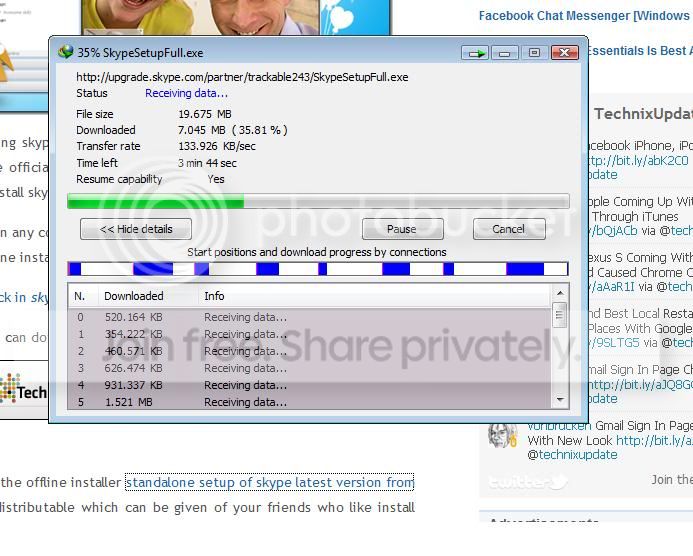
Task: Click the TechnixUpdate widget heading
Action: [x=643, y=114]
